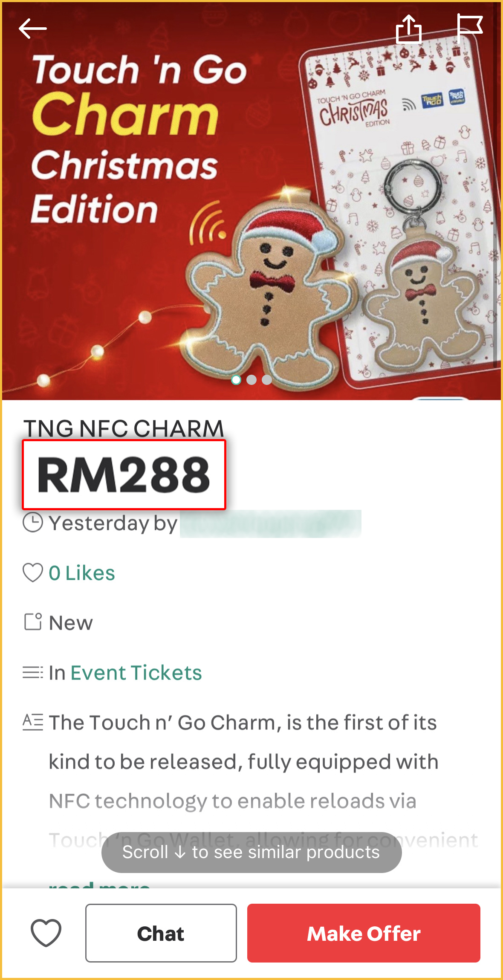Screen dimensions: 503x980
Task: Select the first image carousel dot
Action: click(x=236, y=379)
